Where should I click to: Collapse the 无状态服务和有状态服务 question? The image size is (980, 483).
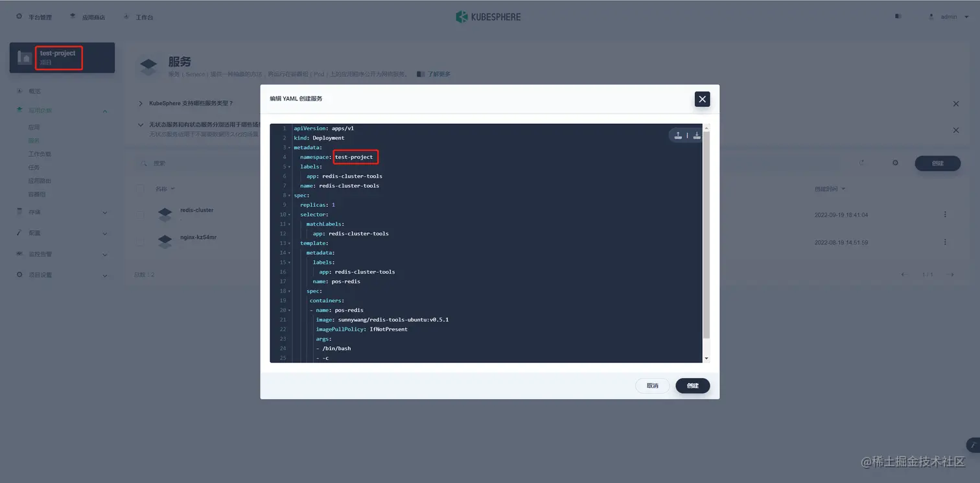(141, 124)
